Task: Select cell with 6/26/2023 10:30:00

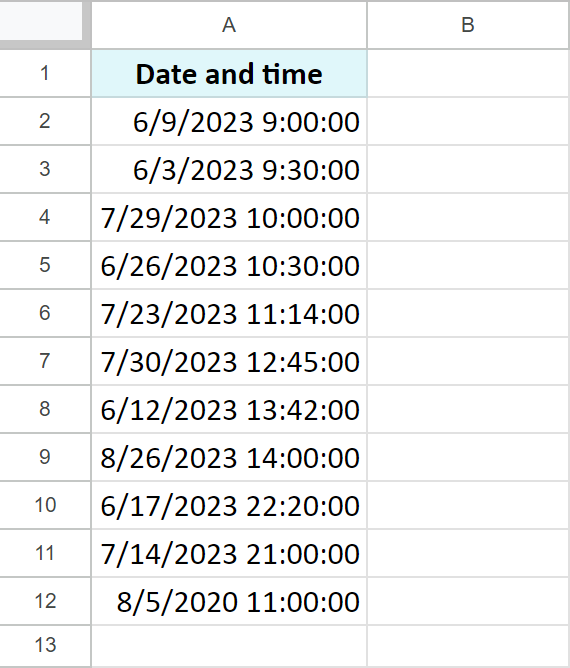Action: [229, 265]
